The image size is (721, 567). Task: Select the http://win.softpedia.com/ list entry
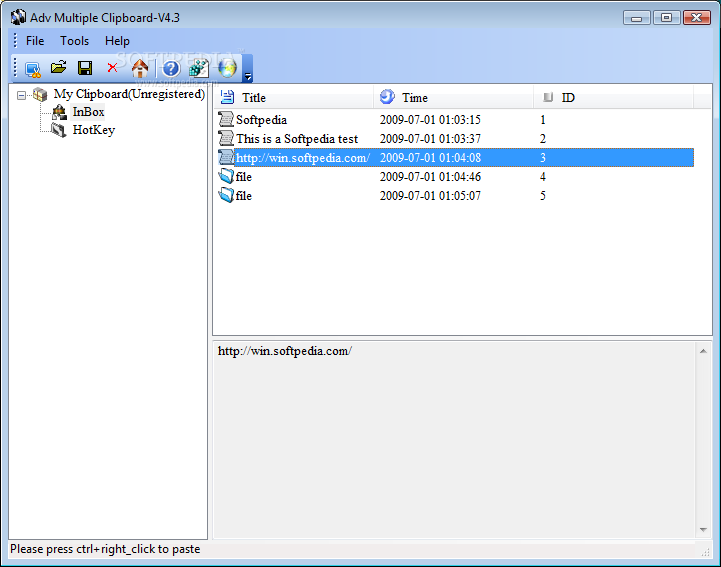pos(455,158)
